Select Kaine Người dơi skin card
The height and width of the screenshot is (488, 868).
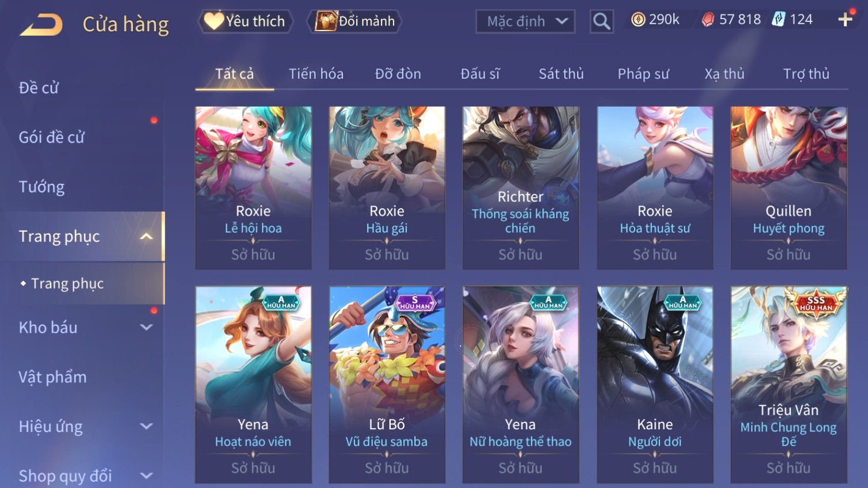(655, 385)
